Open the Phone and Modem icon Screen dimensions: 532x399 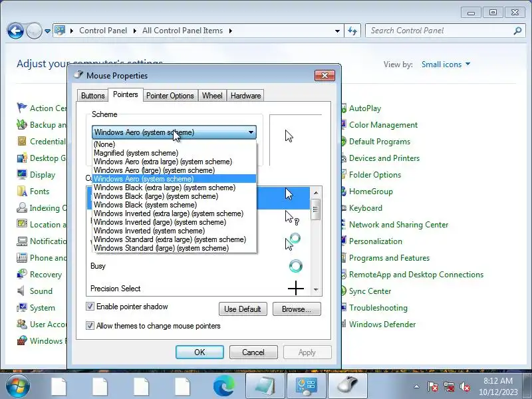click(22, 257)
